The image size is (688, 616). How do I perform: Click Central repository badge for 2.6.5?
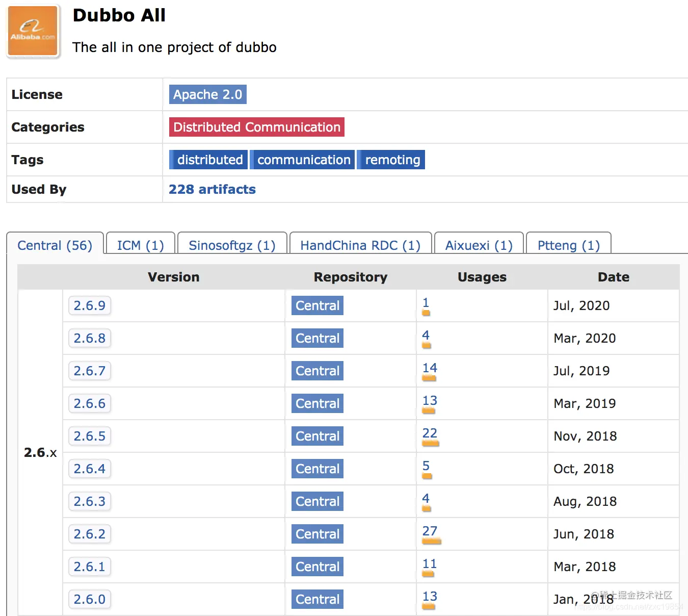(x=317, y=436)
